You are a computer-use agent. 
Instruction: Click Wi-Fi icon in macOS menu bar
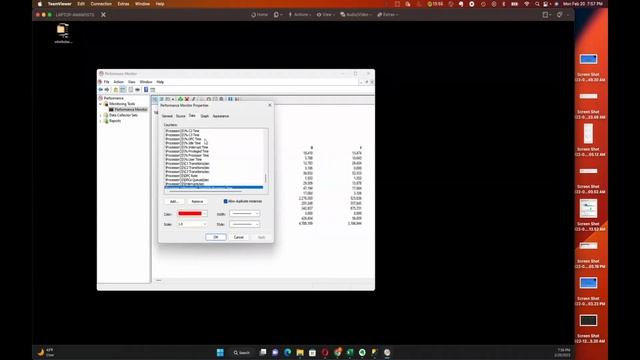click(527, 4)
